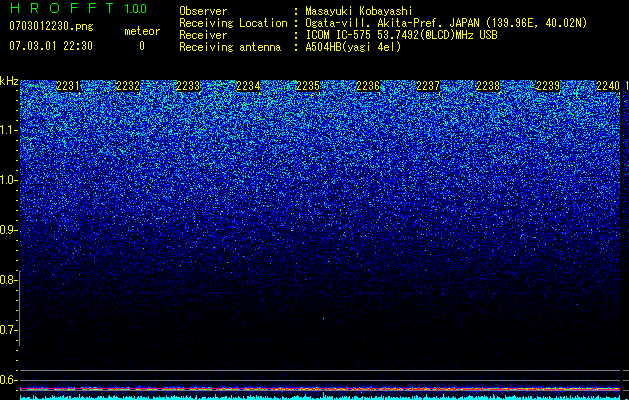Viewport: 629px width, 400px height.
Task: Click time marker 2234
Action: tap(248, 86)
